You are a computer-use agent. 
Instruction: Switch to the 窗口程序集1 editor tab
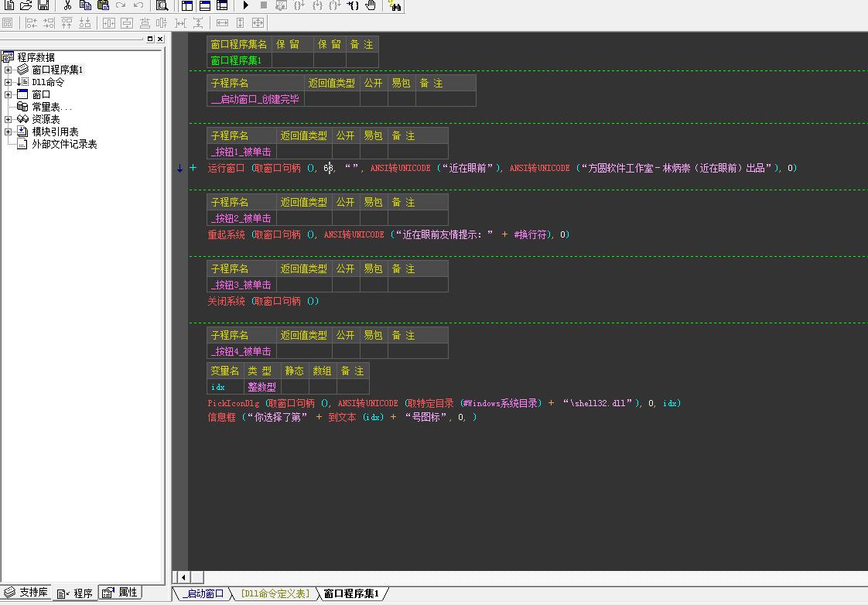[351, 593]
